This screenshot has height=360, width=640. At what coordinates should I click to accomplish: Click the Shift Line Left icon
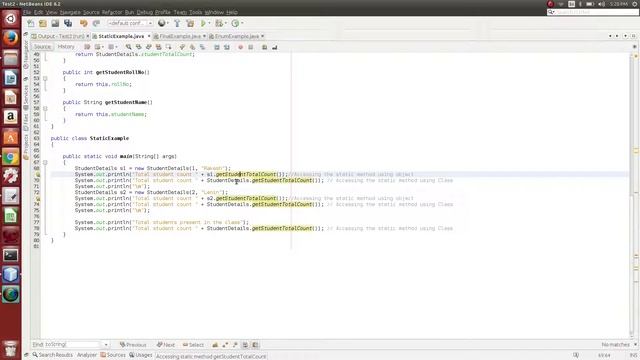click(217, 47)
